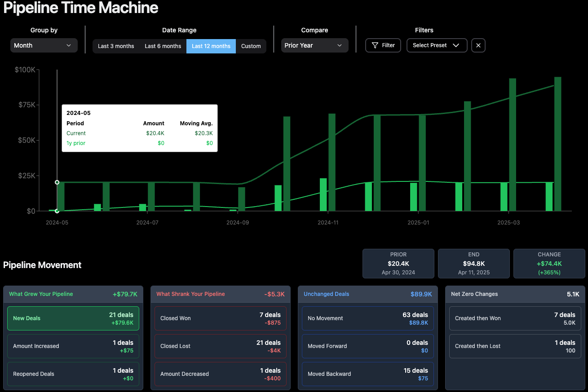Select the Moved Backward row
Image resolution: width=588 pixels, height=392 pixels.
coord(367,374)
